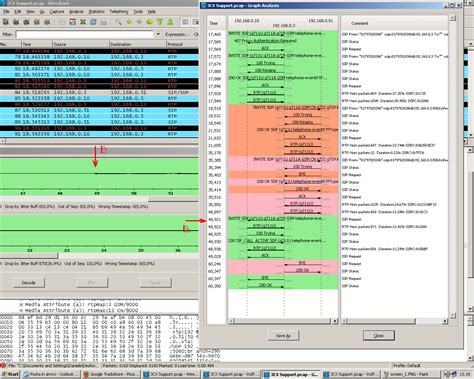Sort packet list by Time column
The width and height of the screenshot is (474, 379).
[37, 44]
